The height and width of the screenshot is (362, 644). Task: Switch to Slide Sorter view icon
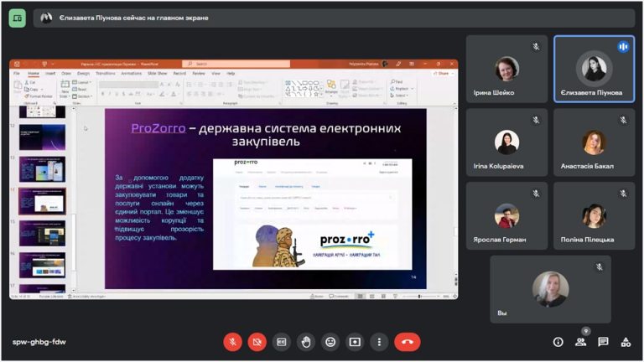(372, 296)
